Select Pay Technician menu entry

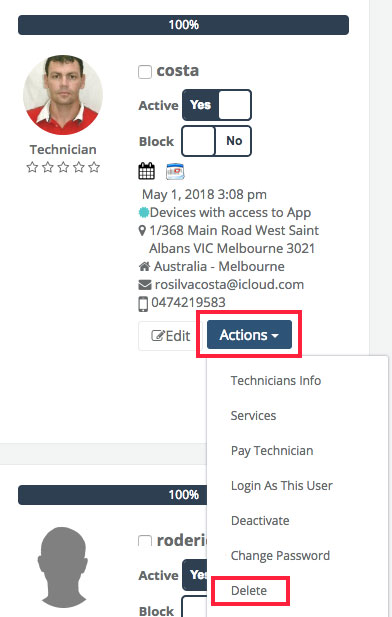272,451
